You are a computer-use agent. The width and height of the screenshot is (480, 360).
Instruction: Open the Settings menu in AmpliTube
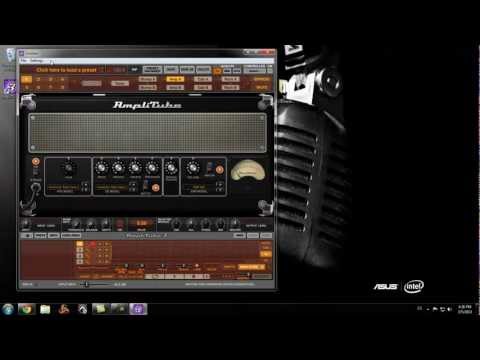coord(37,61)
